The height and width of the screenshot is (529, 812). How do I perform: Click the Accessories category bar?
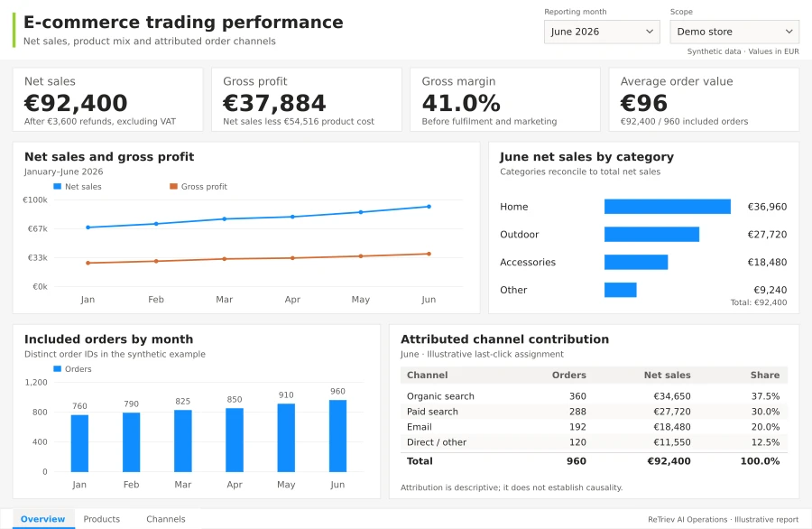pyautogui.click(x=636, y=262)
